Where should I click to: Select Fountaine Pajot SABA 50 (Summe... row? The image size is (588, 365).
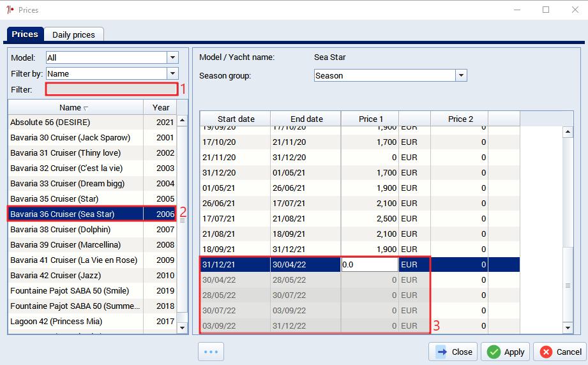[x=92, y=306]
